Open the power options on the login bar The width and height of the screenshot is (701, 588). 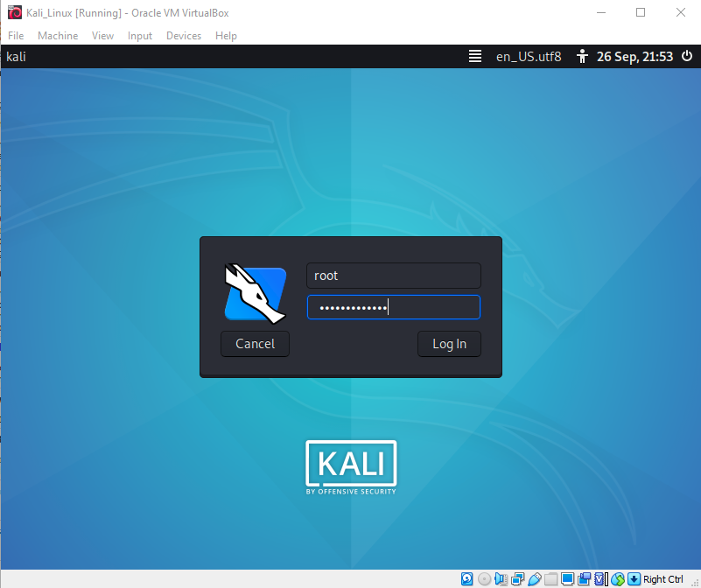(x=687, y=56)
